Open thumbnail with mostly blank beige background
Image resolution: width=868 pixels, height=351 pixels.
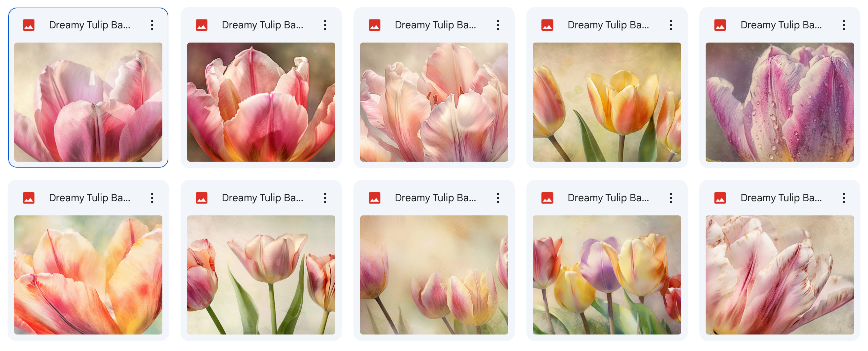434,275
